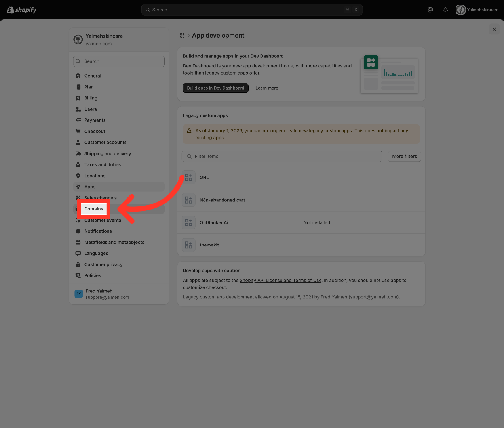Click Build apps in Dev Dashboard
504x428 pixels.
[x=216, y=88]
